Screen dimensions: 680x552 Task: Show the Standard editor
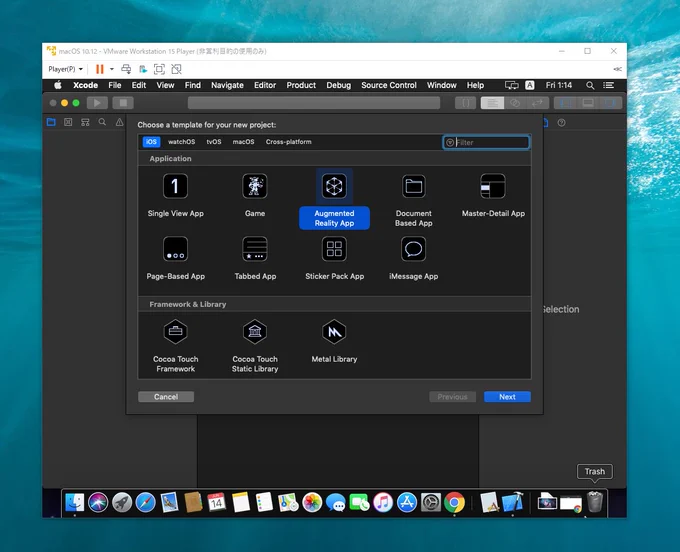tap(492, 103)
